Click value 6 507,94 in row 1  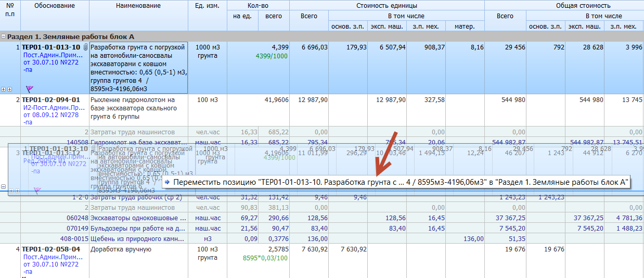click(393, 47)
